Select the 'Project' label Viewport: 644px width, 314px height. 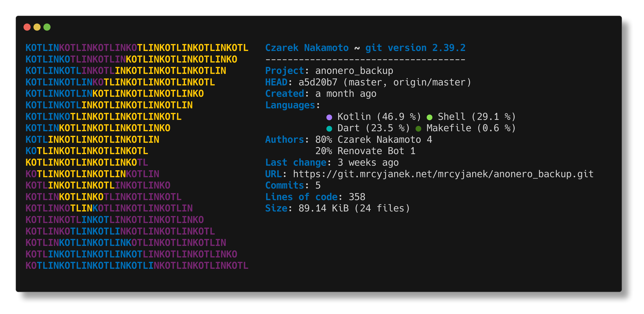pyautogui.click(x=285, y=70)
